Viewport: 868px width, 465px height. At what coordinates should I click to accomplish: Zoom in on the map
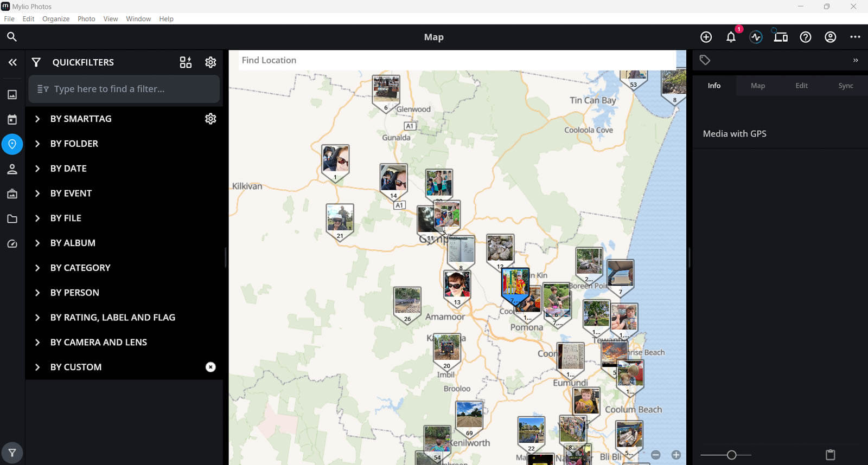[676, 455]
